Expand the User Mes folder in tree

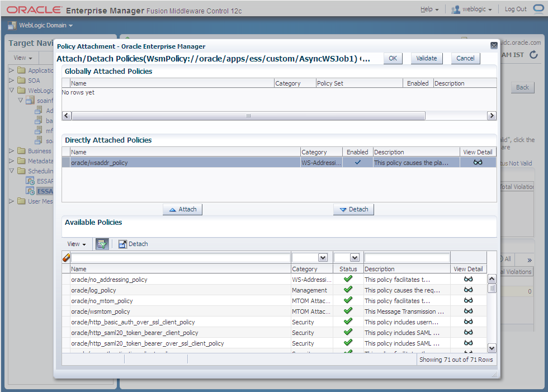[12, 201]
